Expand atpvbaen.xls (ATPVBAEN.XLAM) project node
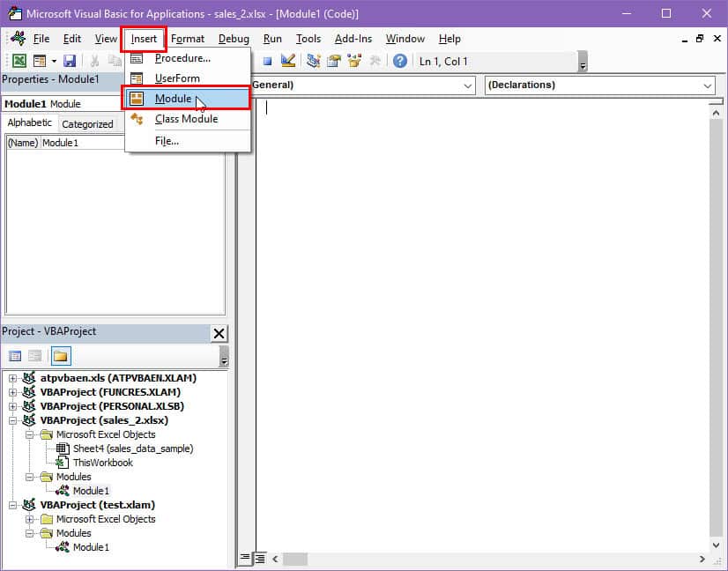Screen dimensions: 728x571 [x=12, y=378]
